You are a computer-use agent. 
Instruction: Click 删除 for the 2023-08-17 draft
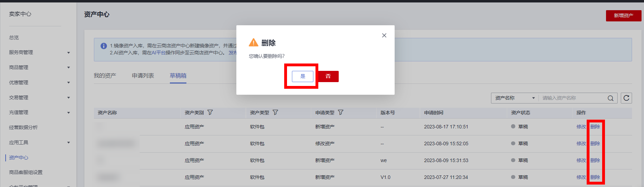[595, 127]
